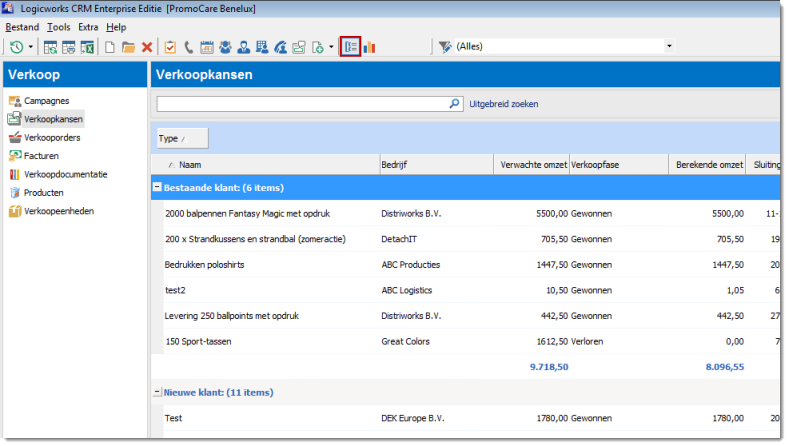Add a new task via clipboard-check icon

[170, 47]
